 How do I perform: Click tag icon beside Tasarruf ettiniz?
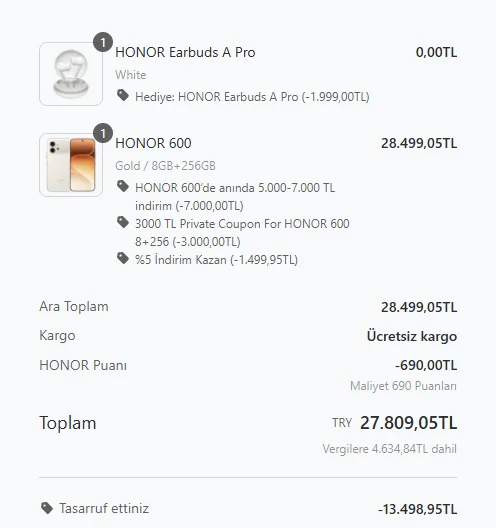[47, 508]
